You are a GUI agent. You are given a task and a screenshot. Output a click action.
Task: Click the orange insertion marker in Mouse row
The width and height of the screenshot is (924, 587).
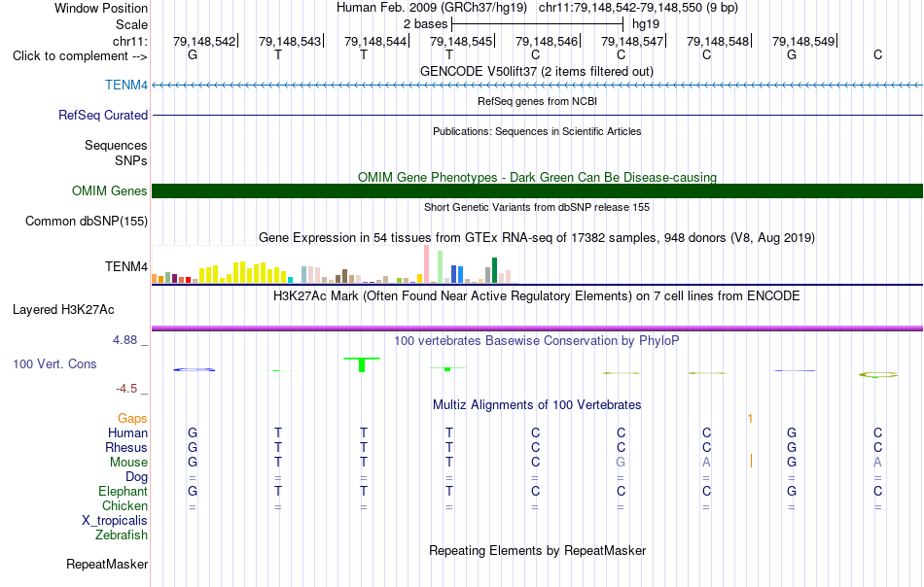(751, 461)
